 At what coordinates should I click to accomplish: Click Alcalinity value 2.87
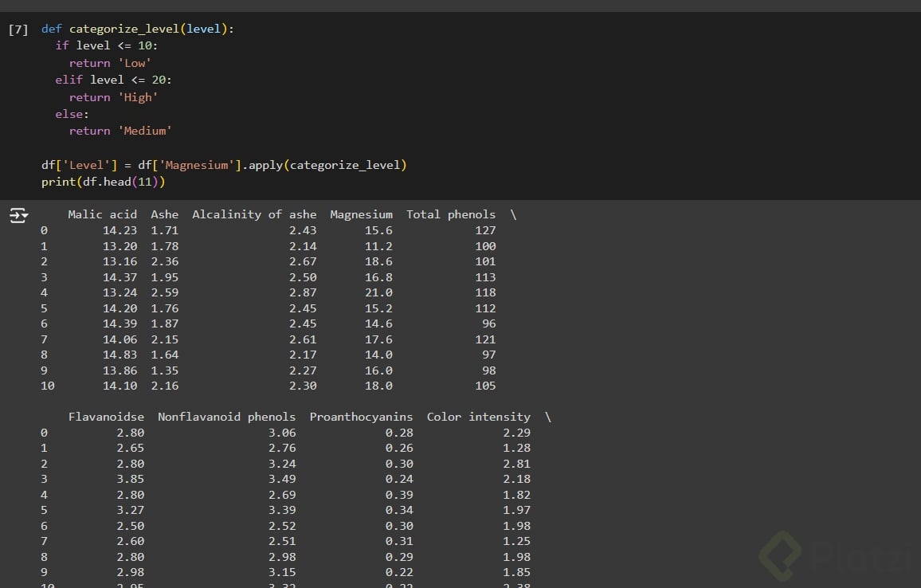(303, 292)
